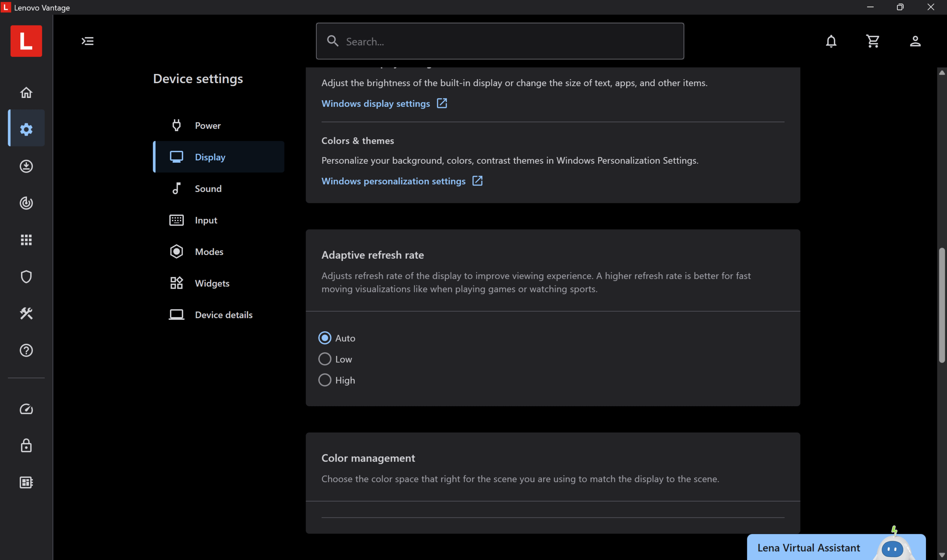Select the High refresh rate option

pyautogui.click(x=325, y=380)
